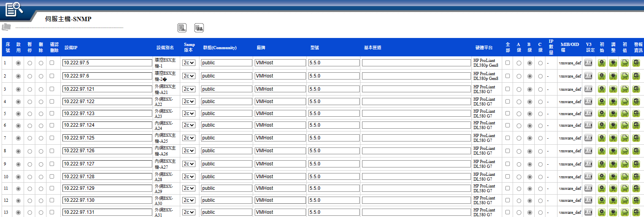Image resolution: width=644 pixels, height=217 pixels.
Task: Select pause (暫停) radio for row 1
Action: (x=30, y=63)
